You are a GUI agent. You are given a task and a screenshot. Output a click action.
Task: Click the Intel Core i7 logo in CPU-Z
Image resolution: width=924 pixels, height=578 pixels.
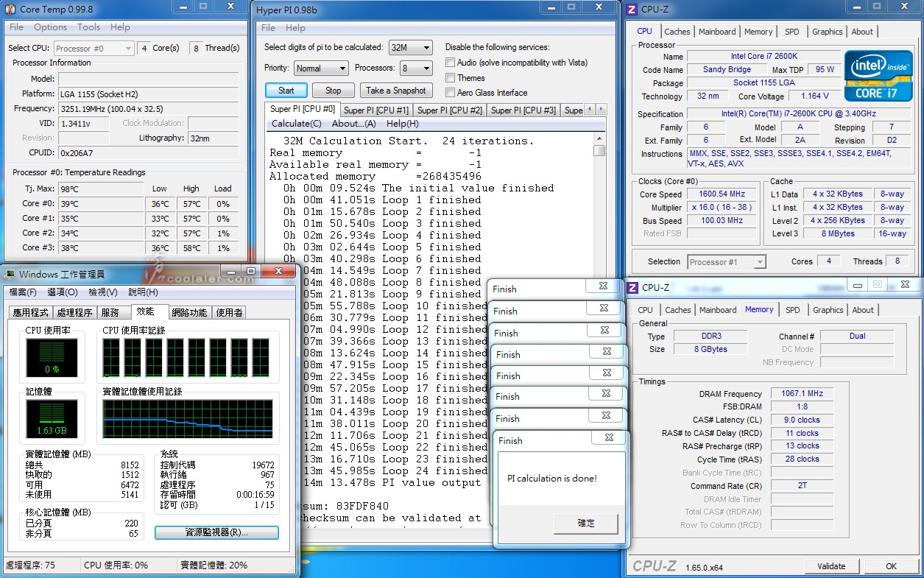tap(878, 75)
